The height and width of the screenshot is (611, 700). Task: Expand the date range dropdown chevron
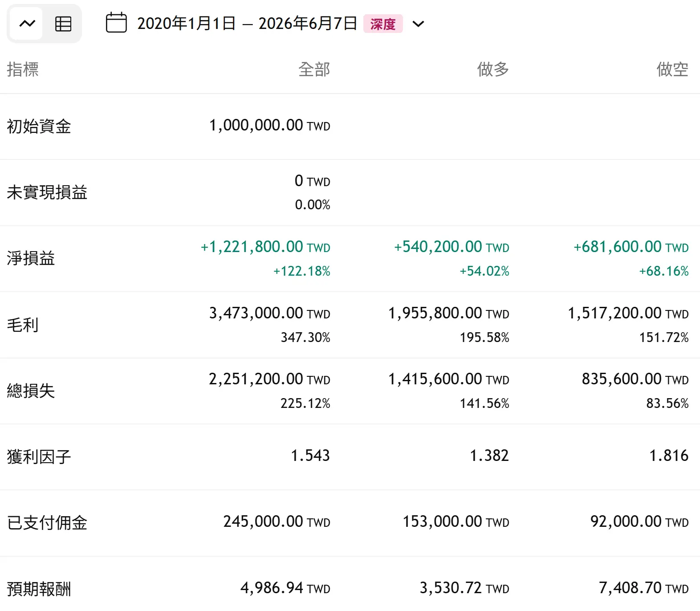pos(418,24)
